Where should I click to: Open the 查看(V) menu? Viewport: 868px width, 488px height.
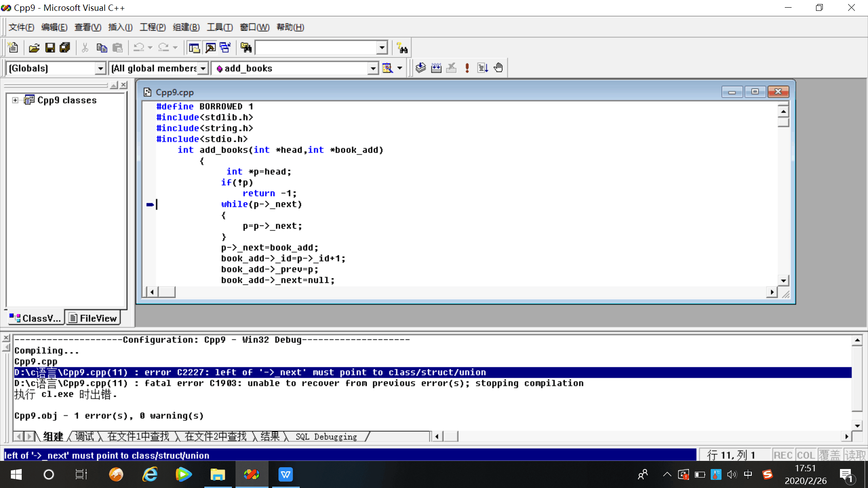88,27
